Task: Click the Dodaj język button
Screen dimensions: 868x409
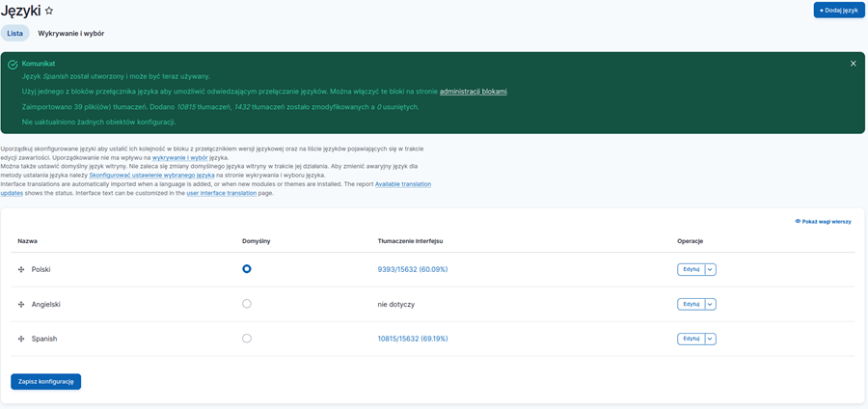Action: click(838, 11)
